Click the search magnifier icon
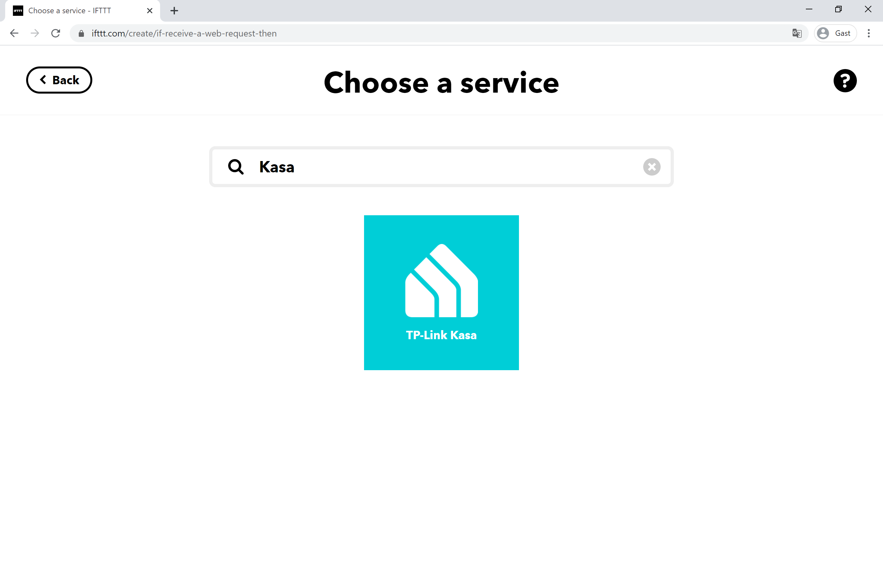This screenshot has height=588, width=883. [236, 167]
